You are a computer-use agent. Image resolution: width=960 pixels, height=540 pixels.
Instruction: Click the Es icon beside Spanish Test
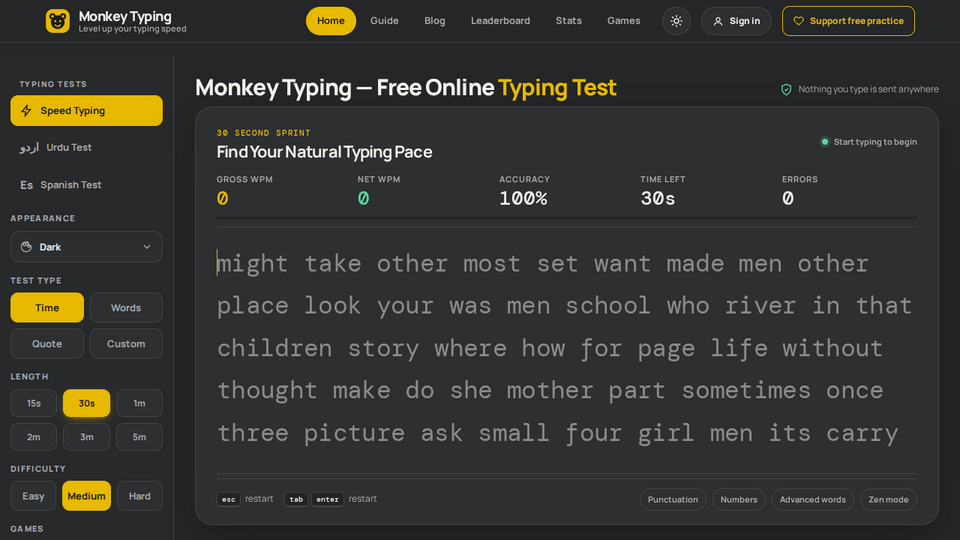pos(26,185)
